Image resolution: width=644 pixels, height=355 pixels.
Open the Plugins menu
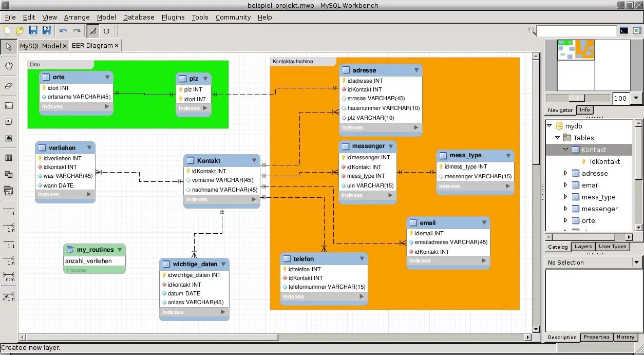(x=173, y=17)
